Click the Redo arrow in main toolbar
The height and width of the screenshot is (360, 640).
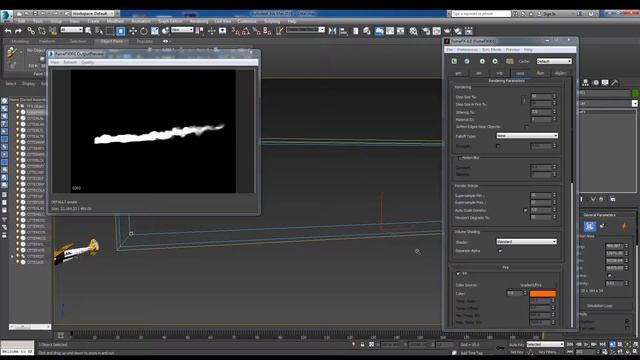tap(18, 31)
